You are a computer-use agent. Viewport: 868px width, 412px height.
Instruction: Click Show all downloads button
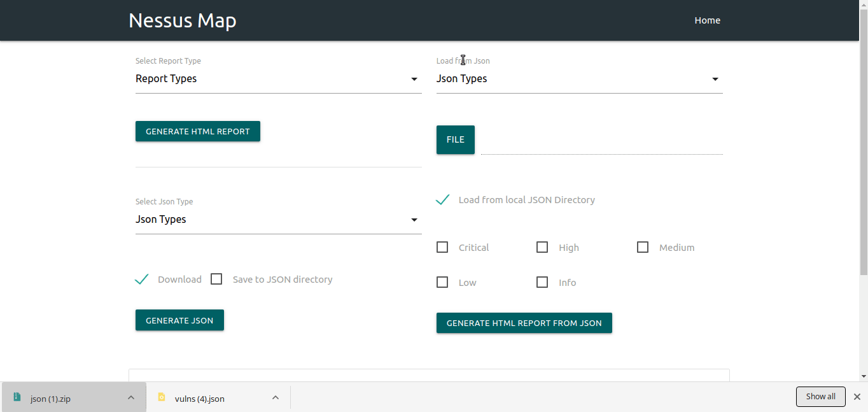tap(821, 397)
